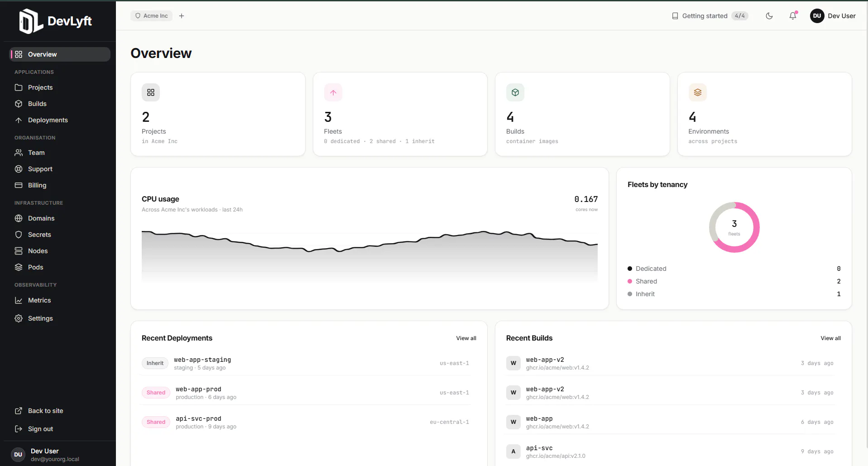The height and width of the screenshot is (466, 868).
Task: Click the Builds card cube icon
Action: click(x=515, y=92)
